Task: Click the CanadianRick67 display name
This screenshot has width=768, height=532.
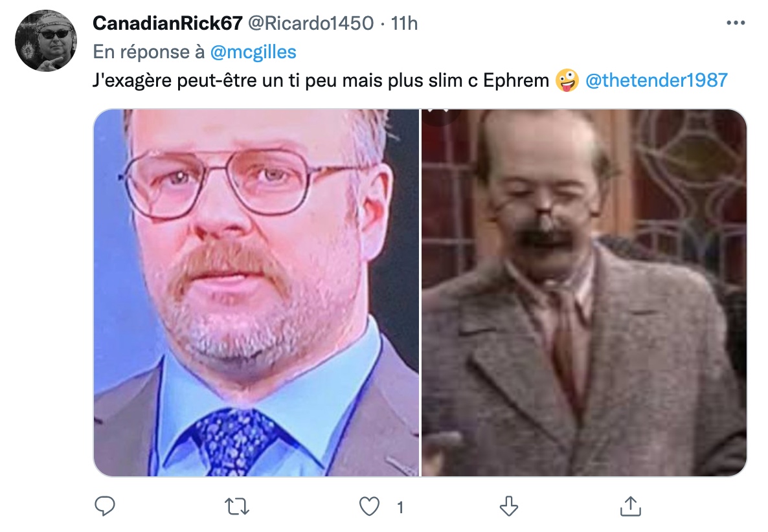Action: pos(168,23)
